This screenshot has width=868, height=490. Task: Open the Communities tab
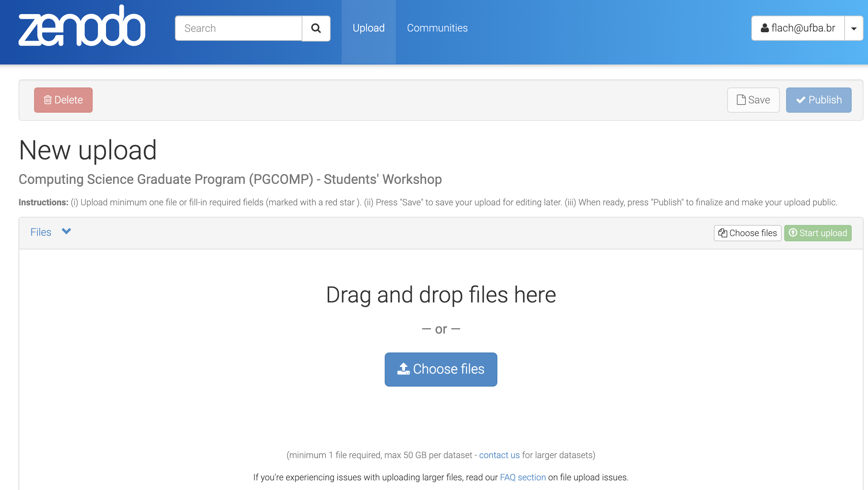click(437, 28)
